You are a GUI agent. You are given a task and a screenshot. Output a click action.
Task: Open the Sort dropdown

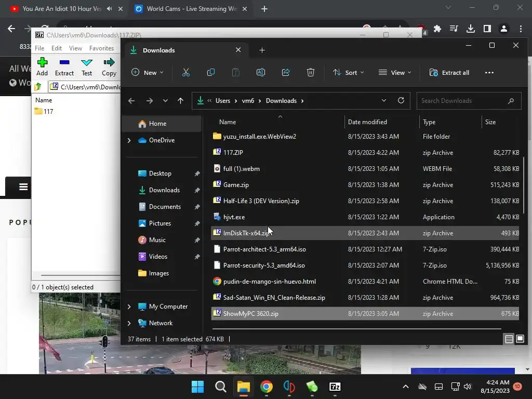click(x=348, y=73)
